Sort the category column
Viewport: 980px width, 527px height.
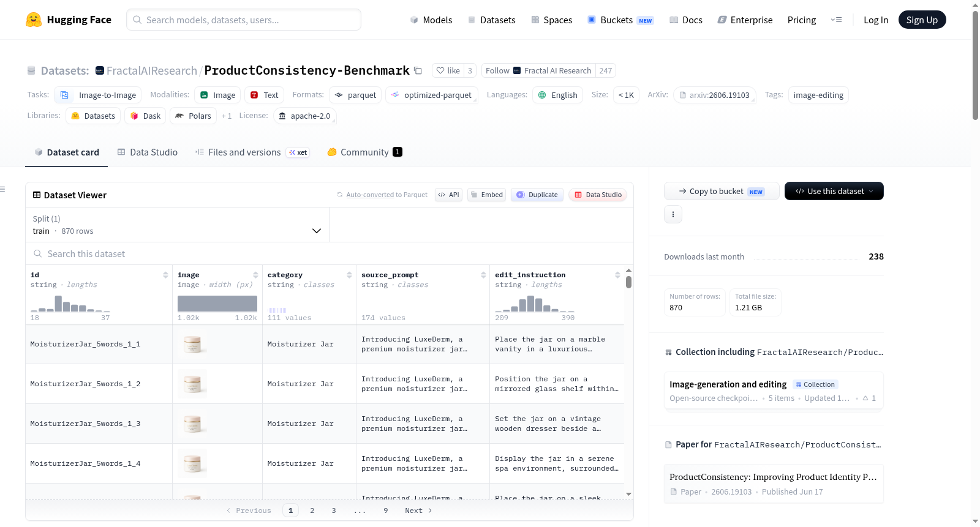click(x=349, y=275)
